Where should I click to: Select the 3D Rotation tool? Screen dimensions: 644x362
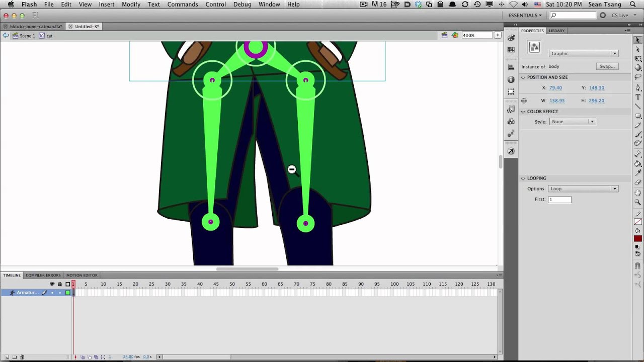637,68
